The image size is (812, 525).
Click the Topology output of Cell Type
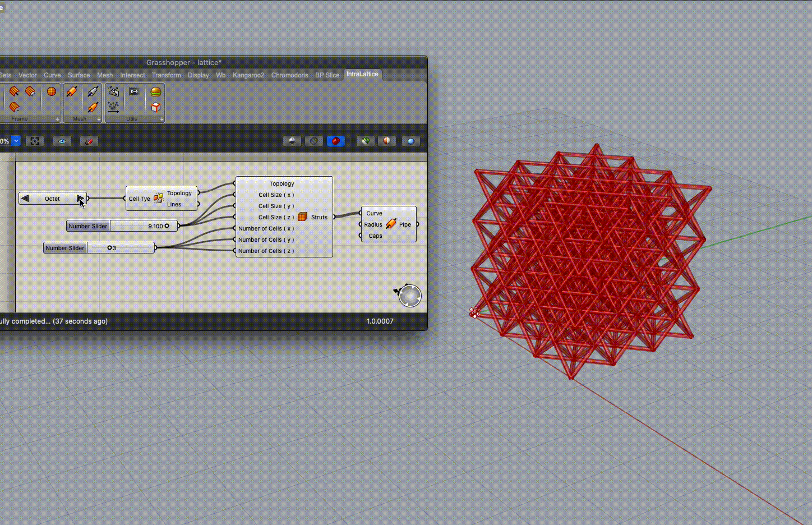click(179, 193)
